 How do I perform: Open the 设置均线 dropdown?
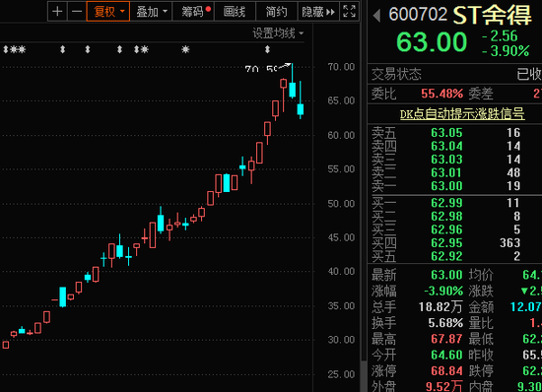tap(278, 33)
